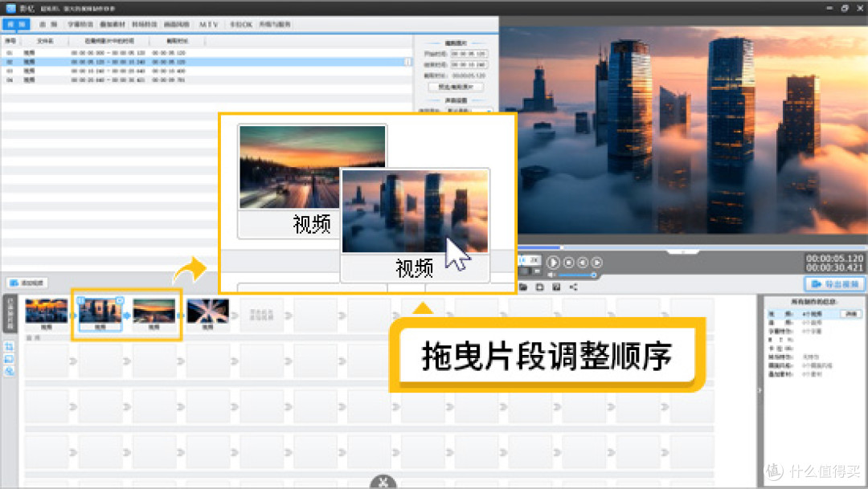This screenshot has width=868, height=489.
Task: Click the total duration 00:00:30.421
Action: tap(834, 267)
